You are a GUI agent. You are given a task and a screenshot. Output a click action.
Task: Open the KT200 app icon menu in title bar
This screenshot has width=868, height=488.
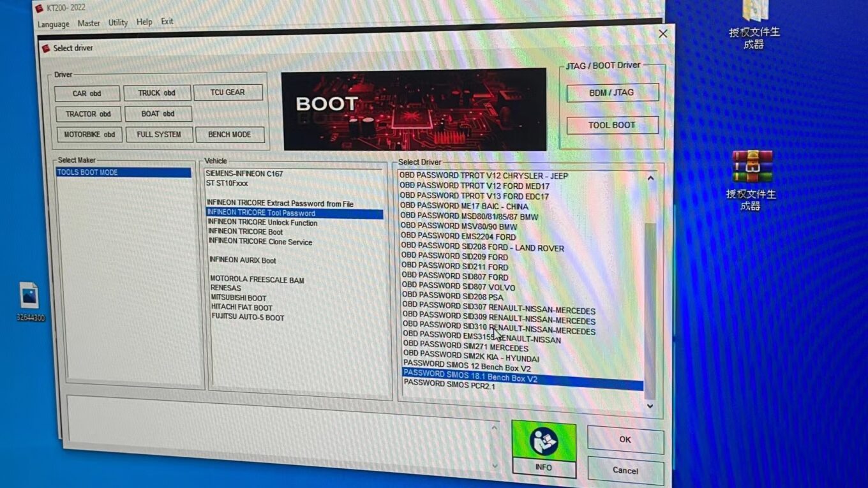coord(38,7)
